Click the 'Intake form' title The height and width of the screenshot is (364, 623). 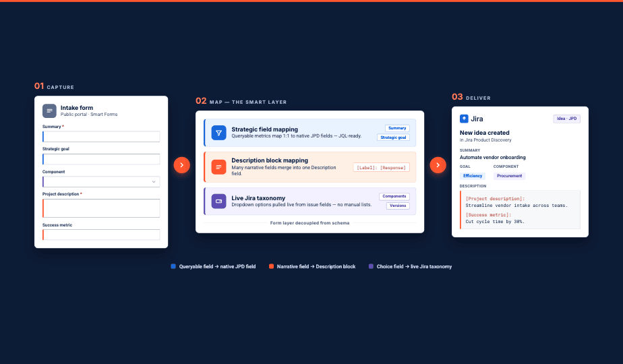click(x=77, y=108)
